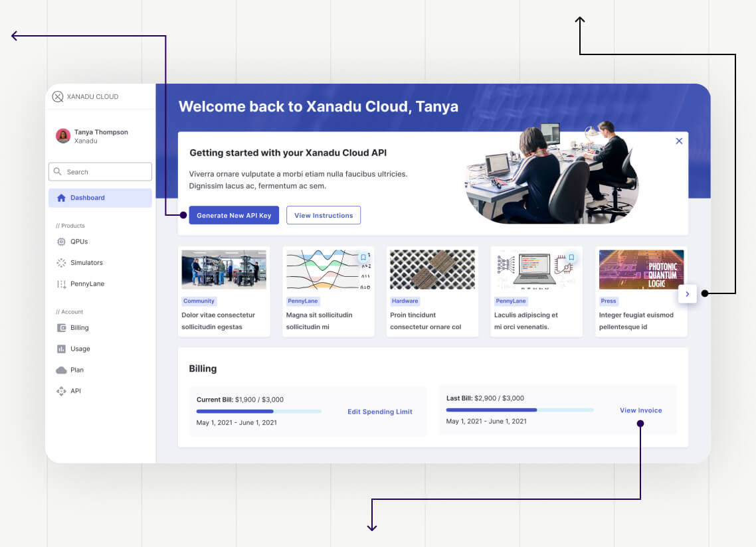756x547 pixels.
Task: Click the PennyLane tag on Magna card
Action: tap(303, 301)
